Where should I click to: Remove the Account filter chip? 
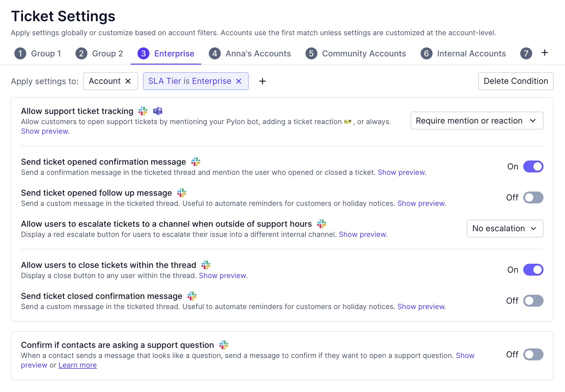point(128,81)
